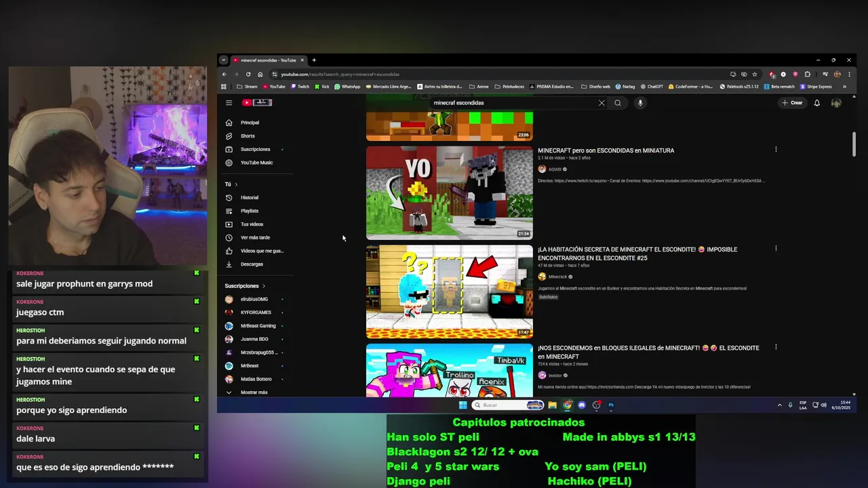The height and width of the screenshot is (488, 868).
Task: Close the minecraf escondidas YouTube tab
Action: pyautogui.click(x=302, y=60)
